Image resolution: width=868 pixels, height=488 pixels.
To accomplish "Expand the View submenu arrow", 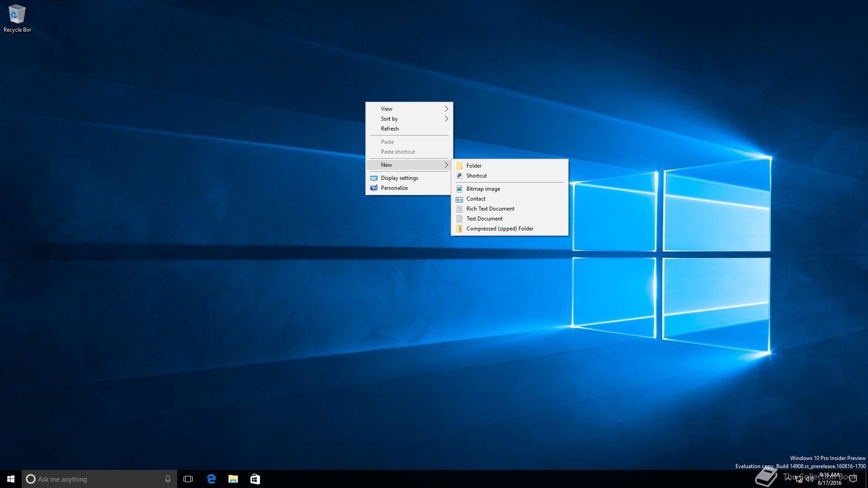I will 446,109.
